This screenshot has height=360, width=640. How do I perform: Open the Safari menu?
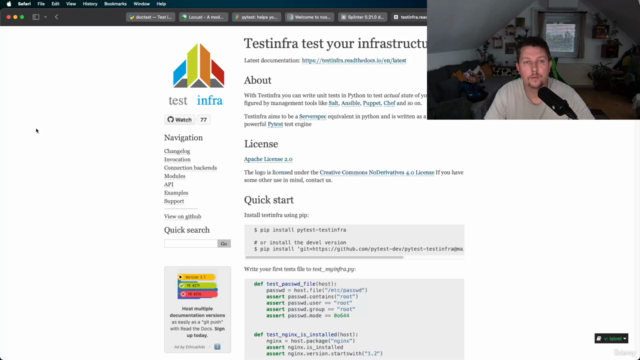pos(24,4)
